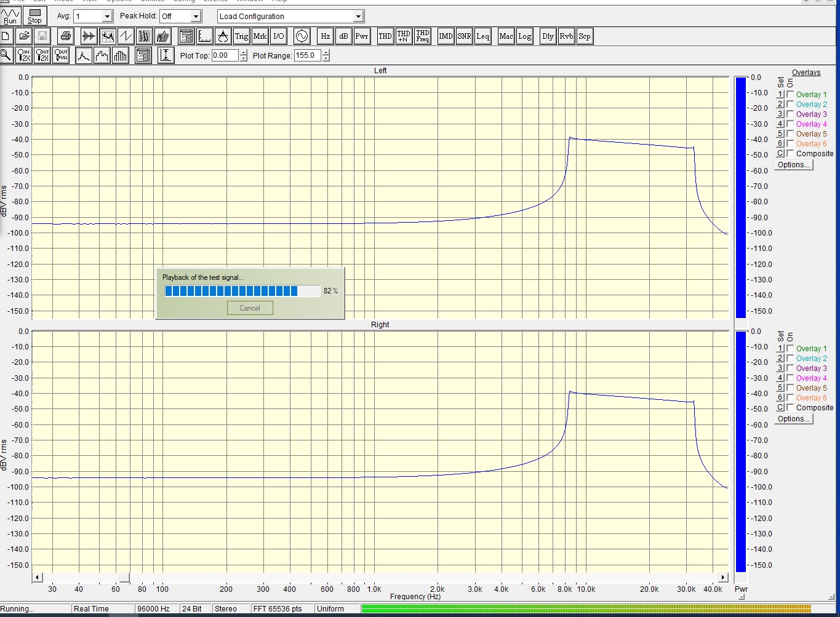Expand the Load Configuration dropdown
Screen dimensions: 840x617
(x=358, y=17)
